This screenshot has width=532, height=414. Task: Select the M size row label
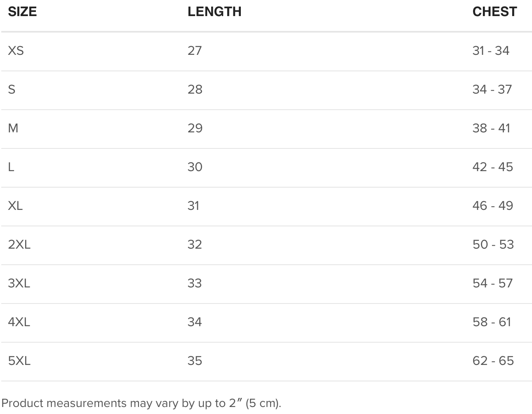13,128
